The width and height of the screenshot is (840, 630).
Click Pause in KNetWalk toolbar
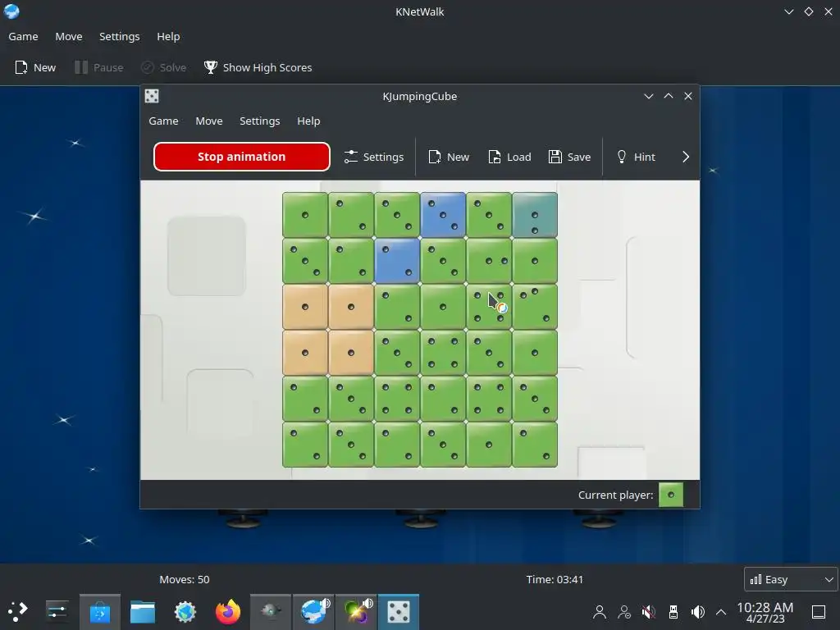click(x=99, y=67)
